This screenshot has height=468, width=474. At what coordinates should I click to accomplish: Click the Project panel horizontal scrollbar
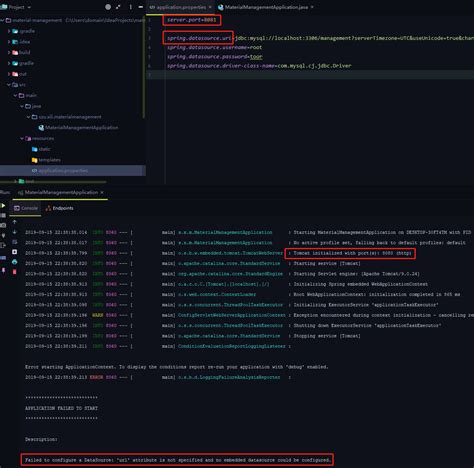click(53, 182)
